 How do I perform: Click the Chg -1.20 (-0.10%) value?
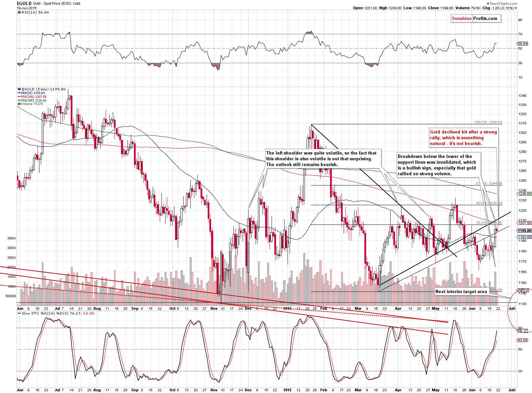pyautogui.click(x=498, y=8)
